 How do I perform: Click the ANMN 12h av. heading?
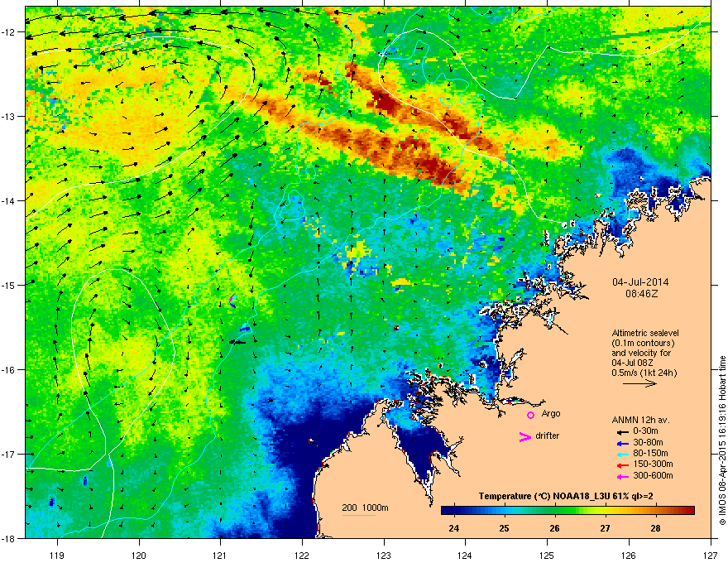point(640,420)
